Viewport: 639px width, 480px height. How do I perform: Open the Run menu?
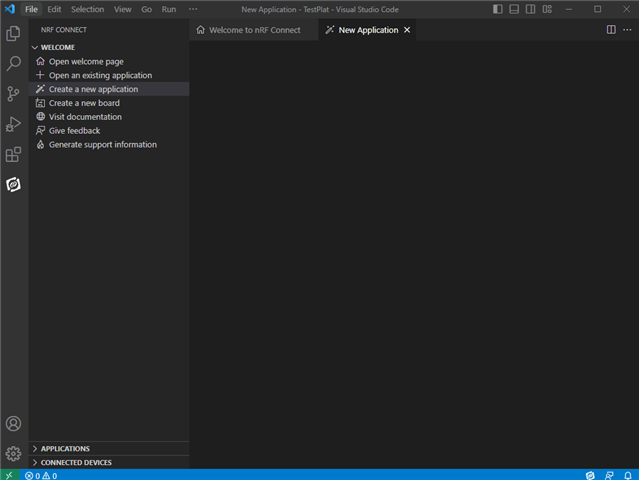pyautogui.click(x=169, y=9)
